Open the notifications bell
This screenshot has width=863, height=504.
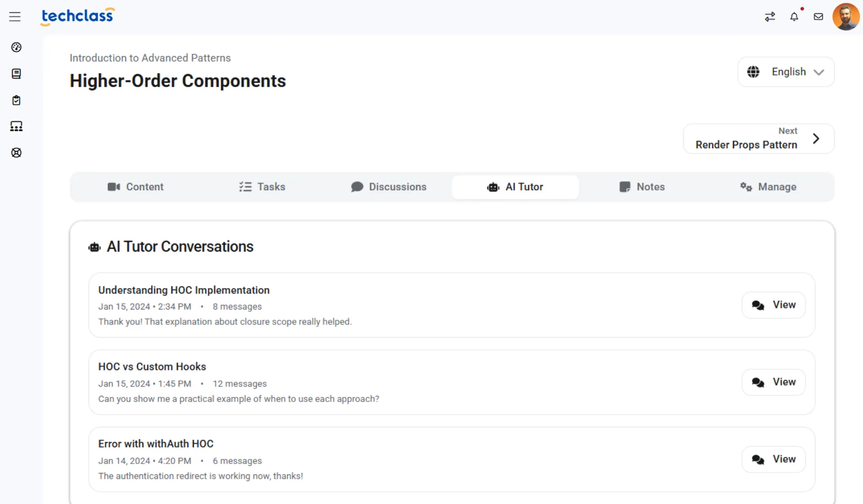[794, 17]
